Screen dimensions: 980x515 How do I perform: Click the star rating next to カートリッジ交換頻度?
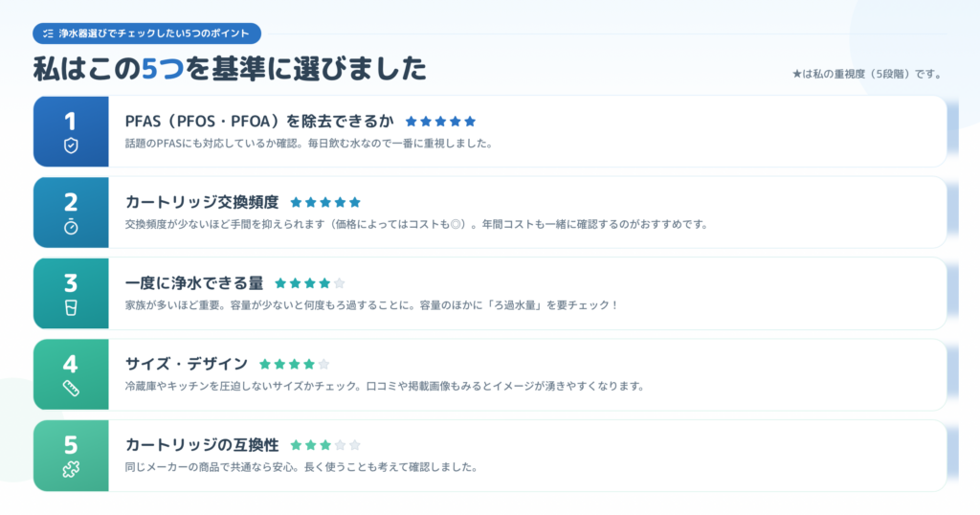pyautogui.click(x=325, y=202)
